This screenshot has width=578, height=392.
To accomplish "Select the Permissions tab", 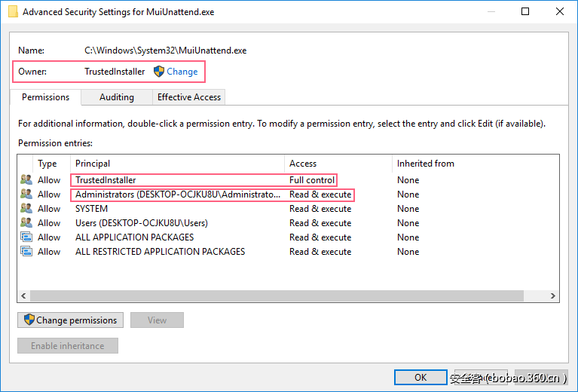I will pos(45,97).
